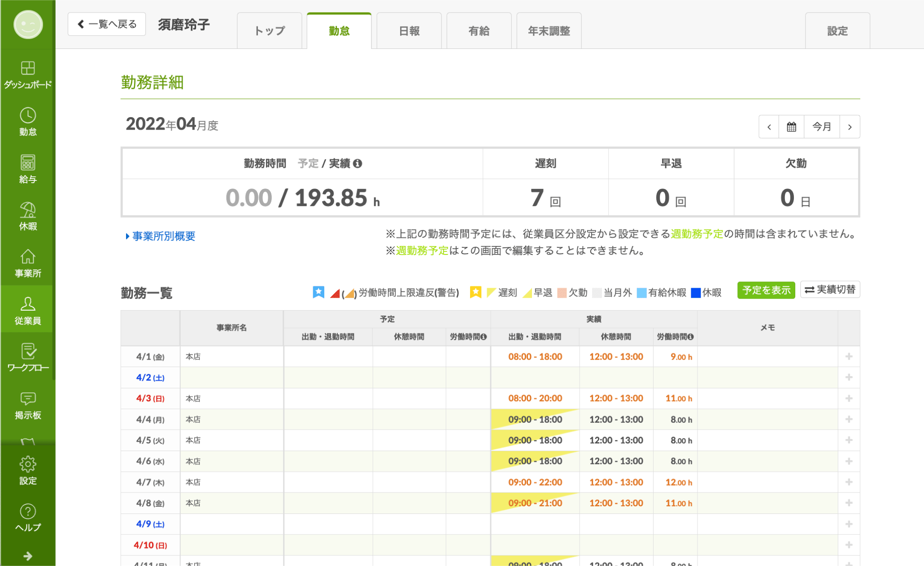
Task: Click the blue star legend icon
Action: click(318, 292)
